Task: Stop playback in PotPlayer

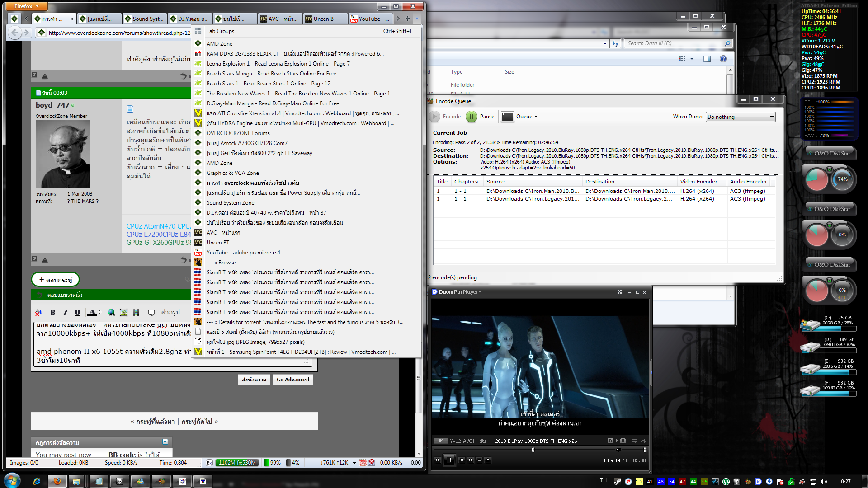Action: coord(462,460)
